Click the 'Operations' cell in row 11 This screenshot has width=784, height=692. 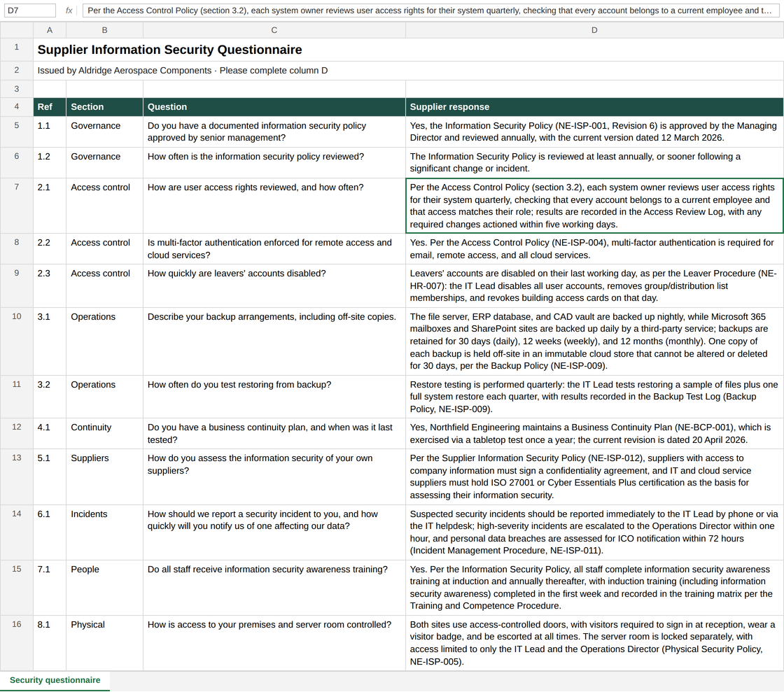pyautogui.click(x=104, y=397)
